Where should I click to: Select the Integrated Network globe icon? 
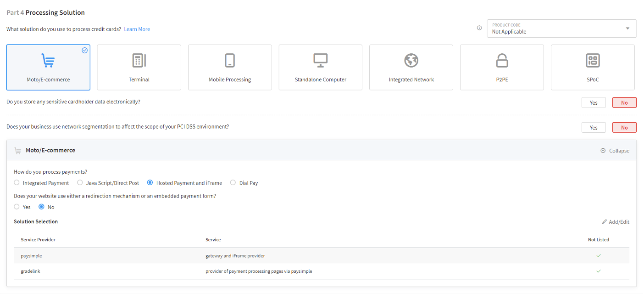pyautogui.click(x=411, y=61)
